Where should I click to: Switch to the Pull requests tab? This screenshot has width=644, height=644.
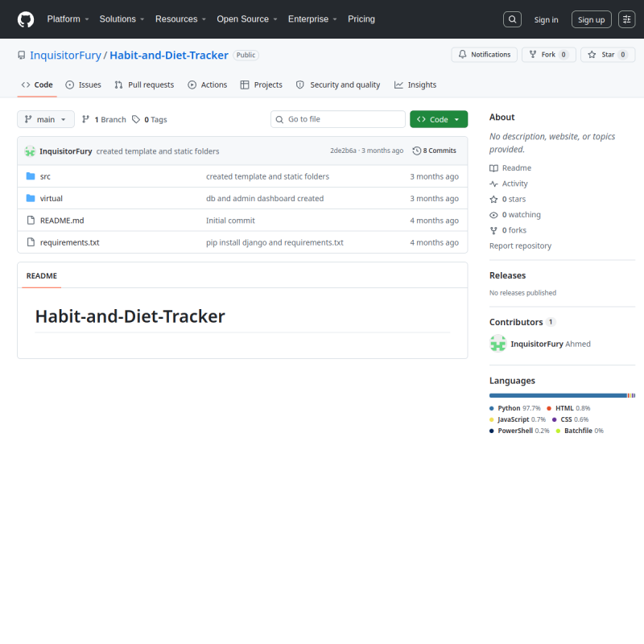click(x=144, y=85)
